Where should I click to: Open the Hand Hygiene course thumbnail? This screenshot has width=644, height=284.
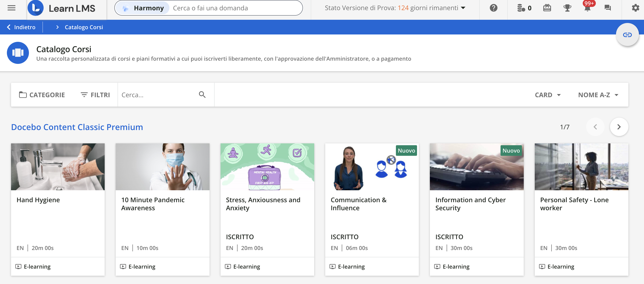coord(58,167)
